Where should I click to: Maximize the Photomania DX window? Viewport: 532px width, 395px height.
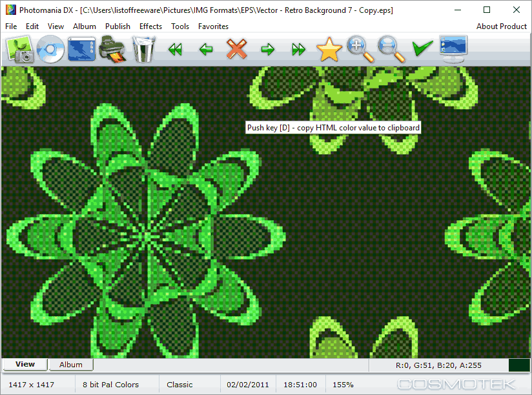point(487,10)
